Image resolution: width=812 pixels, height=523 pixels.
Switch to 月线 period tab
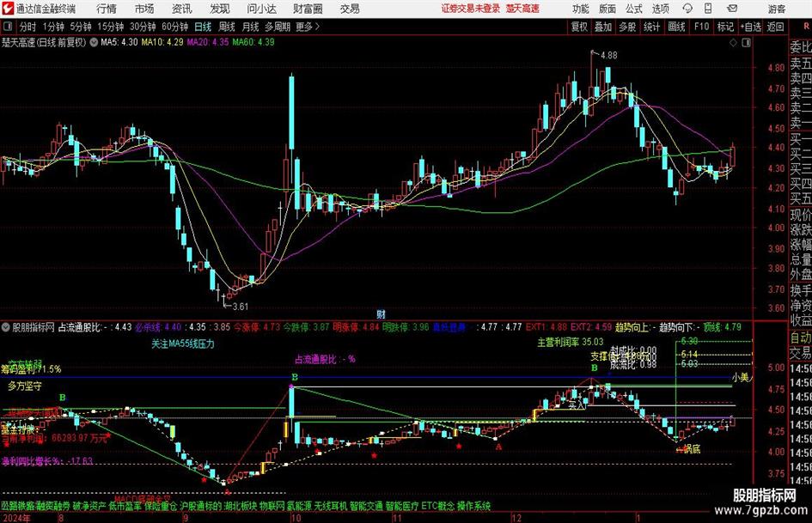(250, 27)
